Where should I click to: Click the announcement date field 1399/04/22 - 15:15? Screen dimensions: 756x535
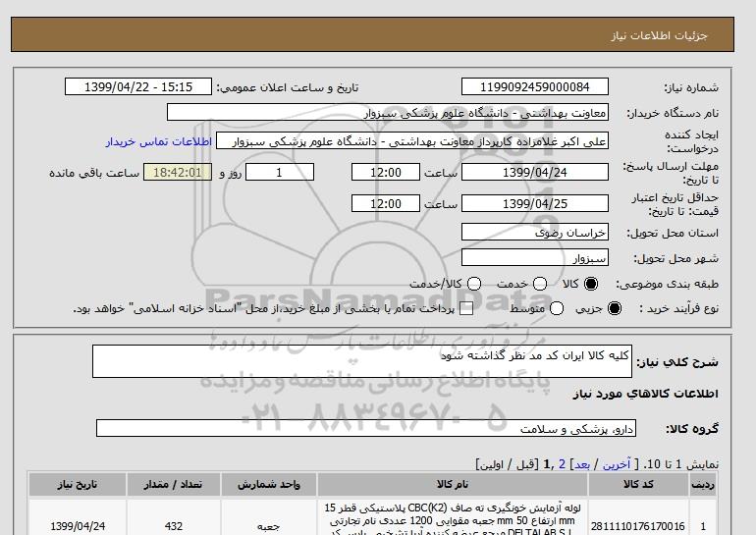pyautogui.click(x=138, y=86)
